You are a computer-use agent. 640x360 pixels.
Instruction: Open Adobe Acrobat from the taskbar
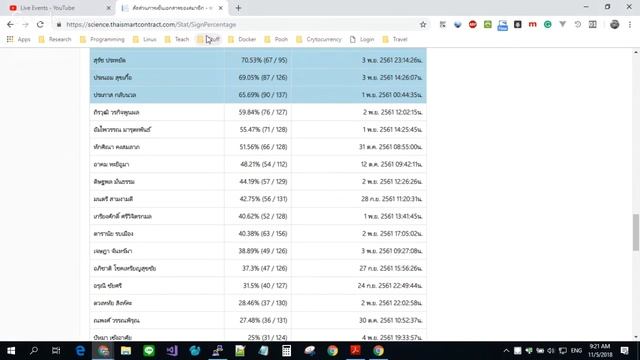[355, 351]
